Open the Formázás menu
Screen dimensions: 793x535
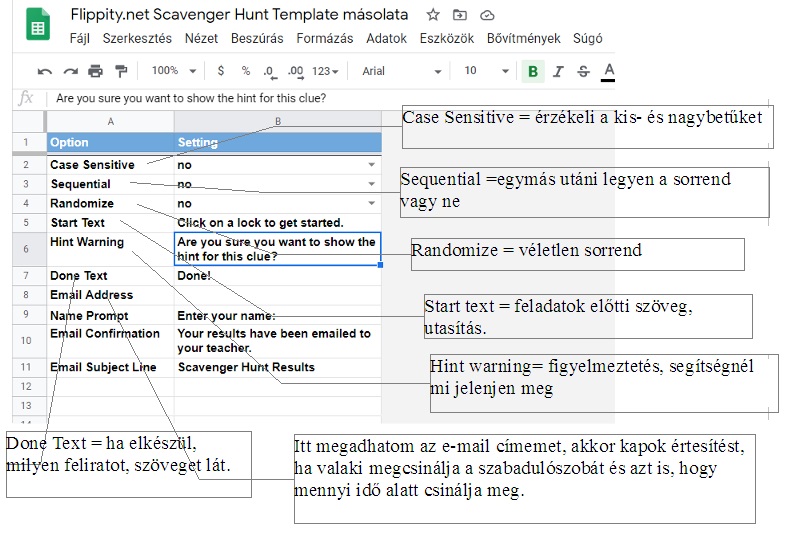click(x=325, y=38)
